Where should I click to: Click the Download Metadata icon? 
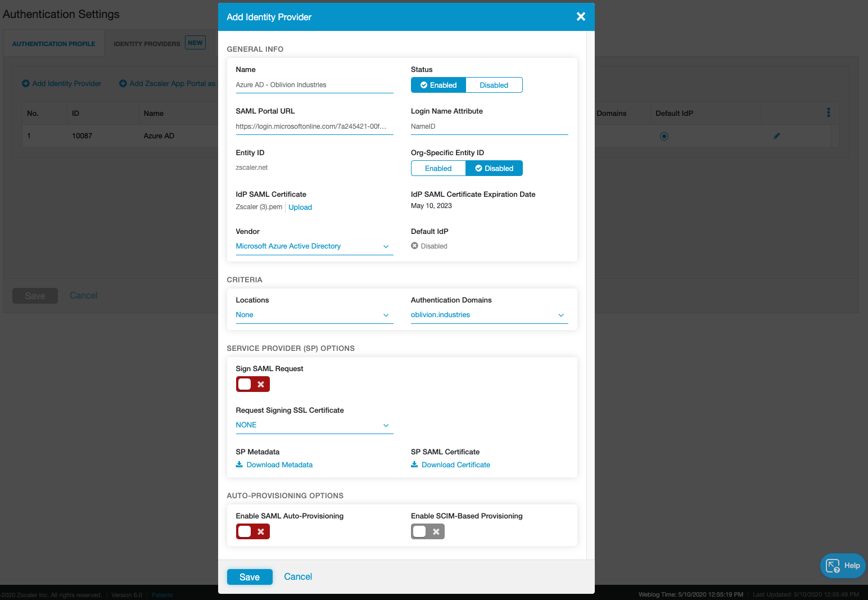(239, 464)
